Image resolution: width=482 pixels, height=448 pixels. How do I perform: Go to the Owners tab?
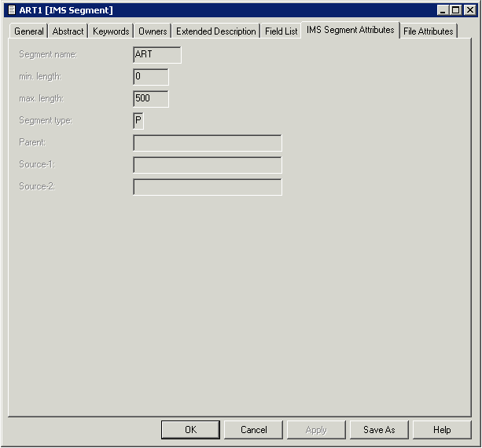[x=153, y=31]
